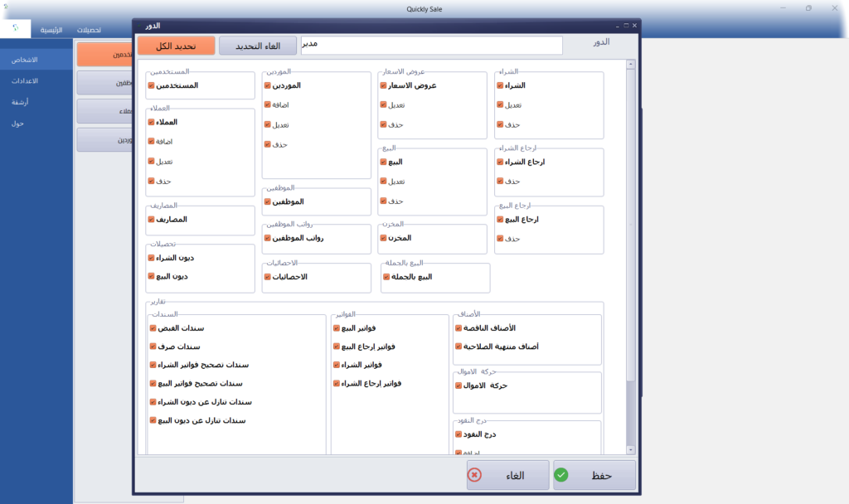Toggle the الأصناف الناقصة checkbox
The height and width of the screenshot is (504, 849).
point(458,328)
